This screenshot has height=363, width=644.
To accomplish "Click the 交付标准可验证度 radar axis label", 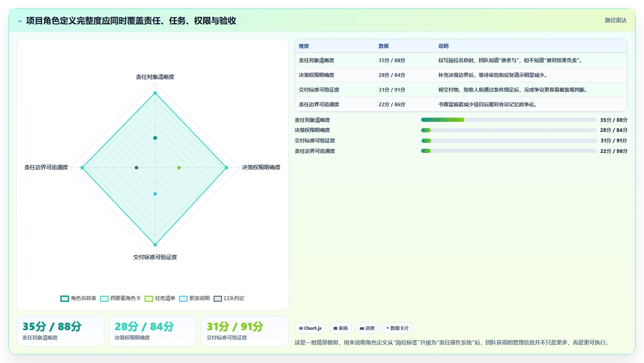I will (155, 257).
